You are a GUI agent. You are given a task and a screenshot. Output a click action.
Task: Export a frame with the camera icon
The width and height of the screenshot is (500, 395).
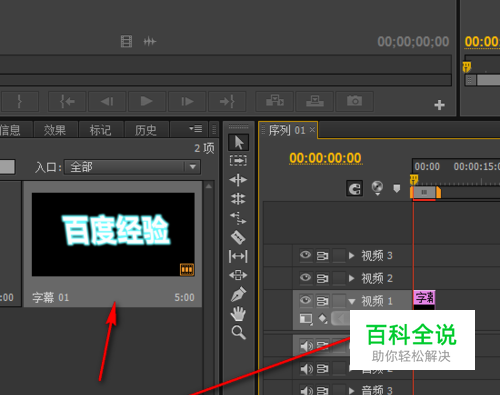(x=354, y=101)
